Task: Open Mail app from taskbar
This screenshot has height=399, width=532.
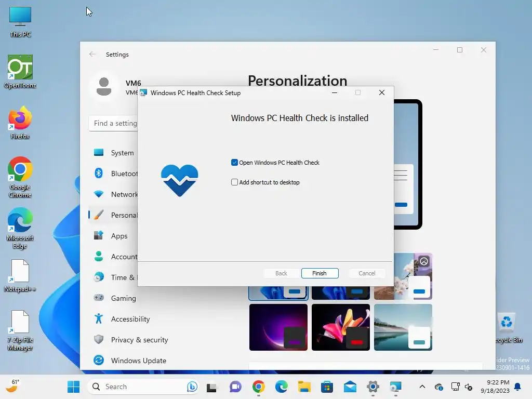Action: pos(350,387)
